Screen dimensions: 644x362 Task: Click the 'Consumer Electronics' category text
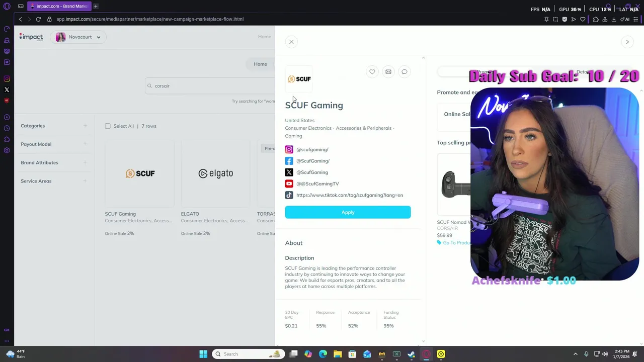coord(308,128)
